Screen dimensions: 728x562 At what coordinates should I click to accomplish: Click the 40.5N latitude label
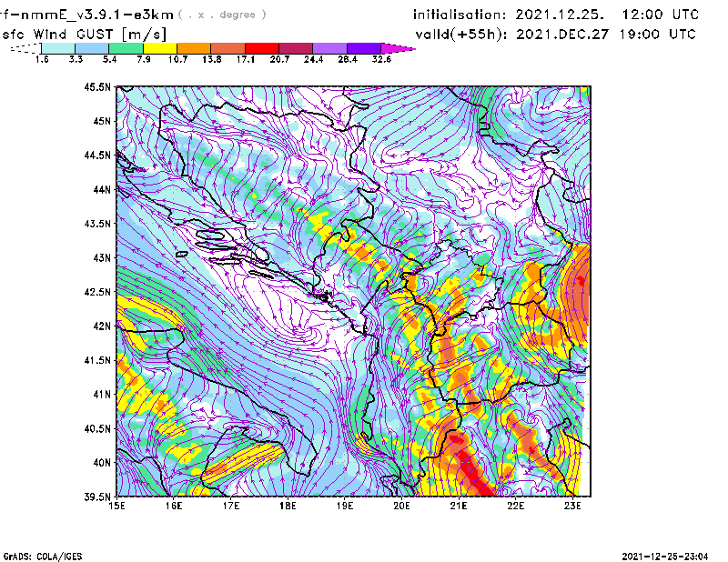(97, 429)
